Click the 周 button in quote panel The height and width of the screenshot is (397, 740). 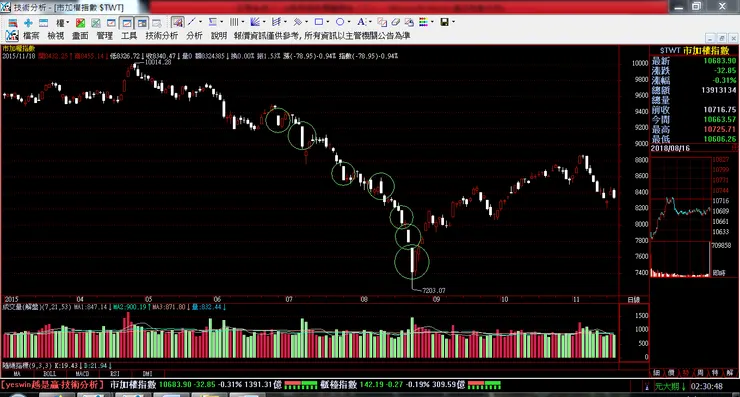[700, 372]
